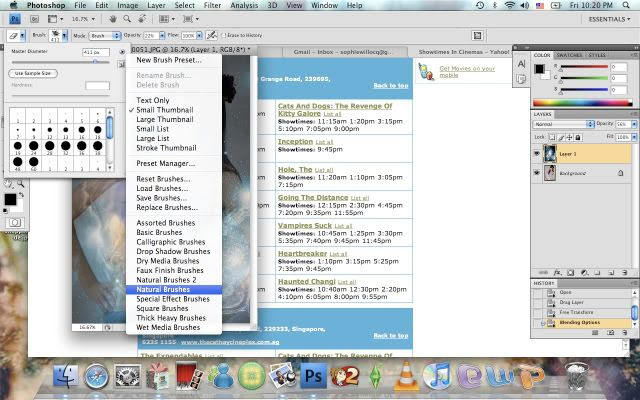Viewport: 640px width, 400px height.
Task: Open Arrange Documents dropdown
Action: tap(167, 19)
